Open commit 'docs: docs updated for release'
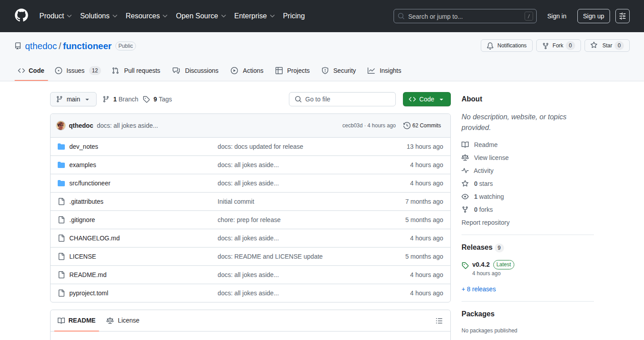Image resolution: width=644 pixels, height=340 pixels. [260, 147]
